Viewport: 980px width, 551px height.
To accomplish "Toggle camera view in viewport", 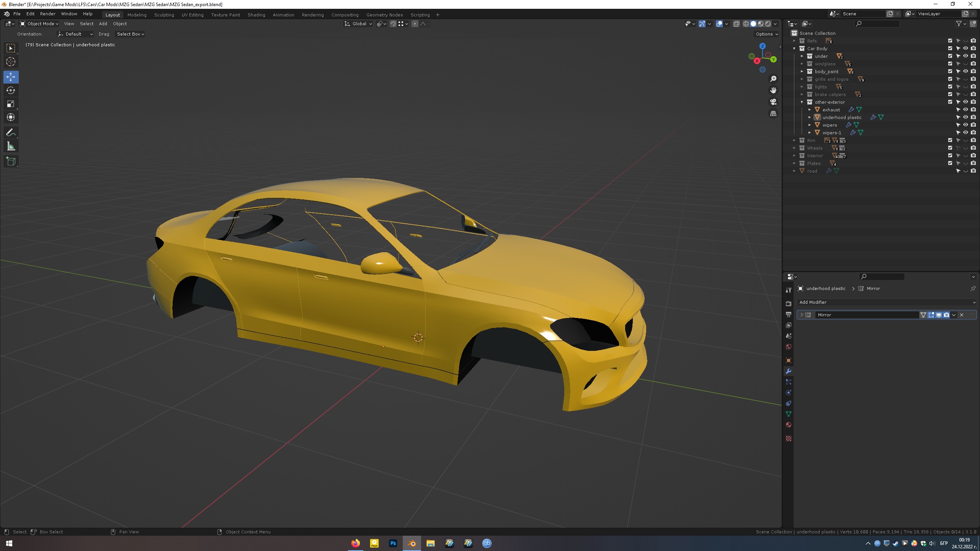I will (x=773, y=102).
